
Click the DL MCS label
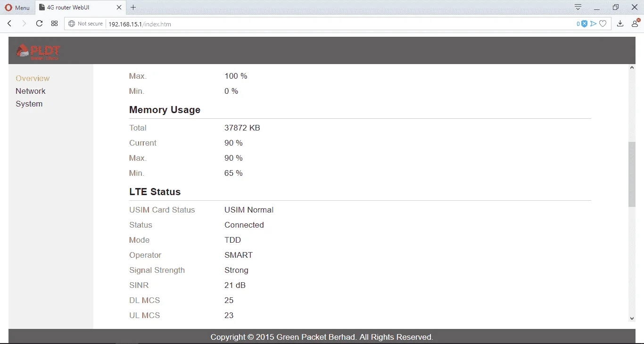145,300
